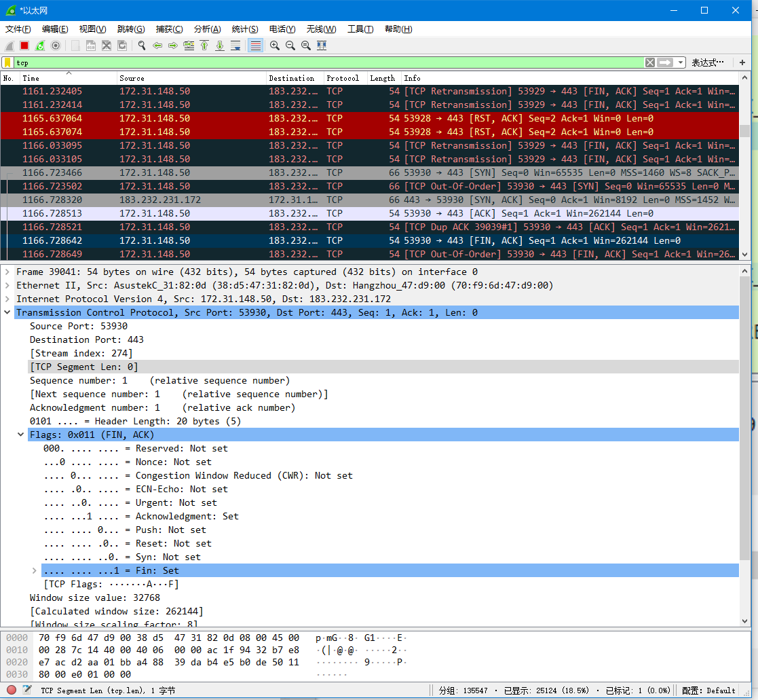Open capture options gear icon

[56, 45]
